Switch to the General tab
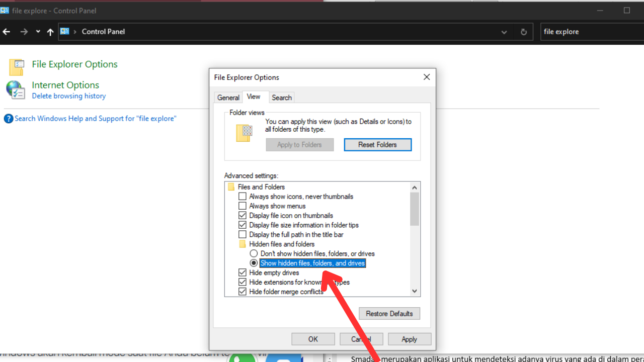This screenshot has width=644, height=362. (228, 98)
